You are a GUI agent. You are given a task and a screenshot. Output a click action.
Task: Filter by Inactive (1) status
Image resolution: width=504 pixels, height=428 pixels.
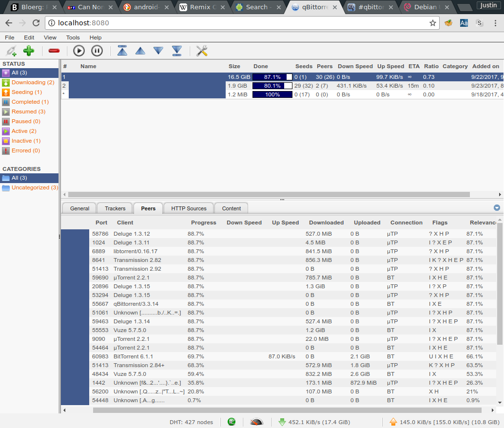point(29,141)
